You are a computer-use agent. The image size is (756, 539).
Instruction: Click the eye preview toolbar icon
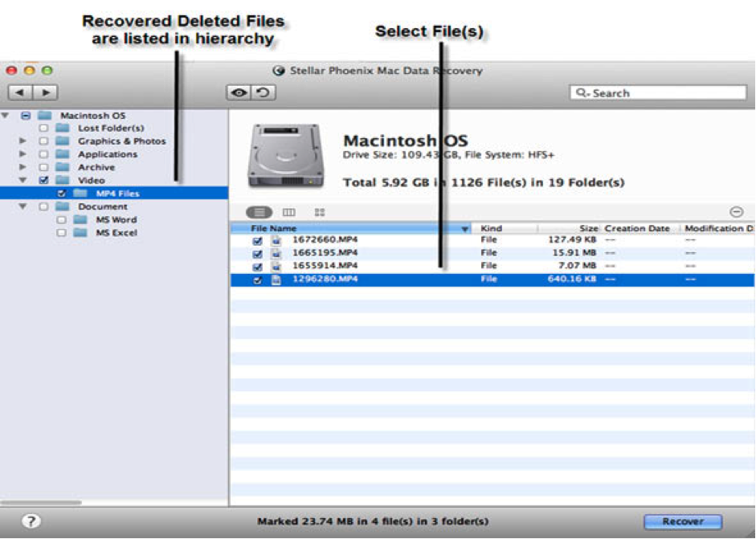239,92
